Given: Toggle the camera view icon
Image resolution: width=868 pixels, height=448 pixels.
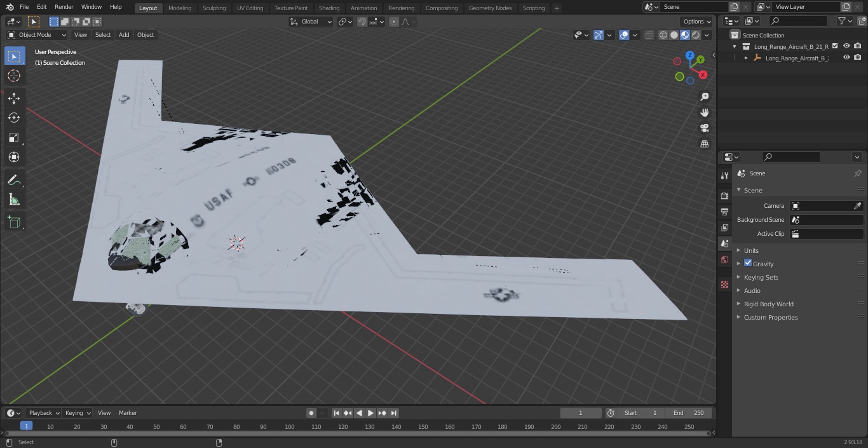Looking at the screenshot, I should 704,128.
